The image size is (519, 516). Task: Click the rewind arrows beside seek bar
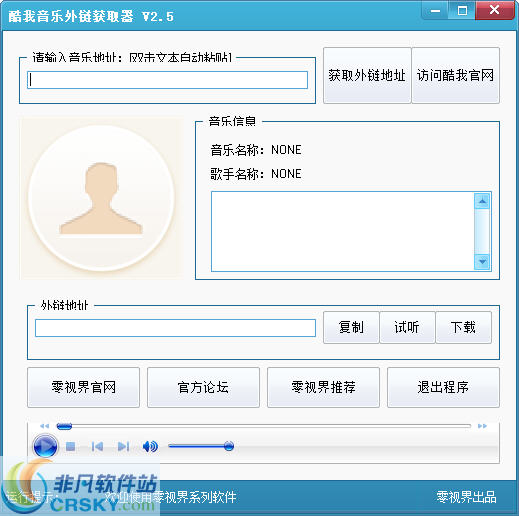[x=44, y=426]
